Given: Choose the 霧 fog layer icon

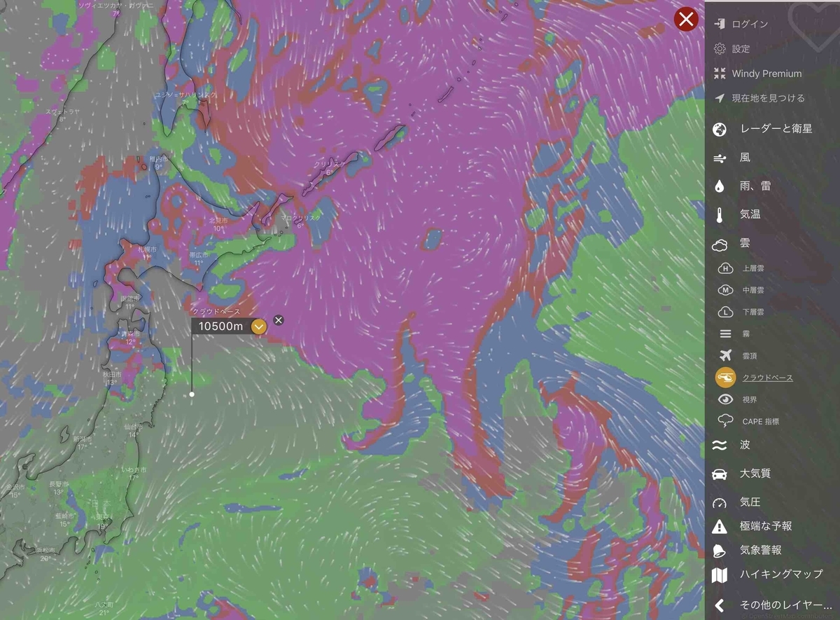Looking at the screenshot, I should (x=726, y=334).
